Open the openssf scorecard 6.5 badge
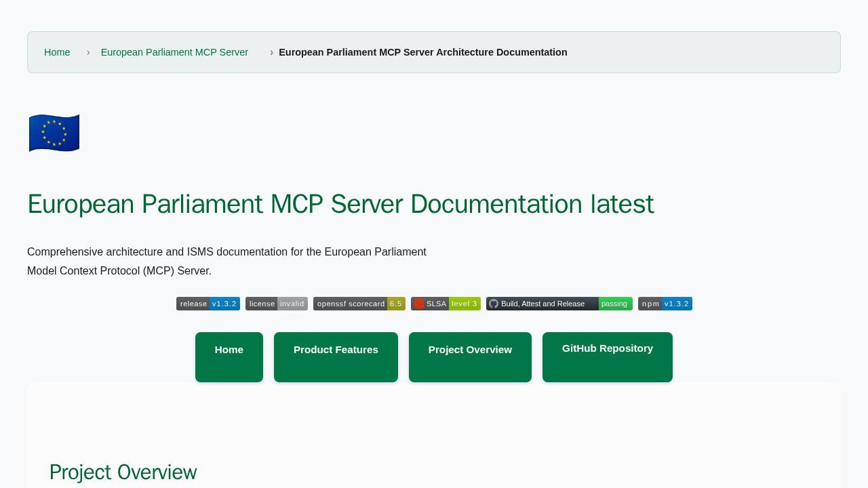 [x=359, y=304]
